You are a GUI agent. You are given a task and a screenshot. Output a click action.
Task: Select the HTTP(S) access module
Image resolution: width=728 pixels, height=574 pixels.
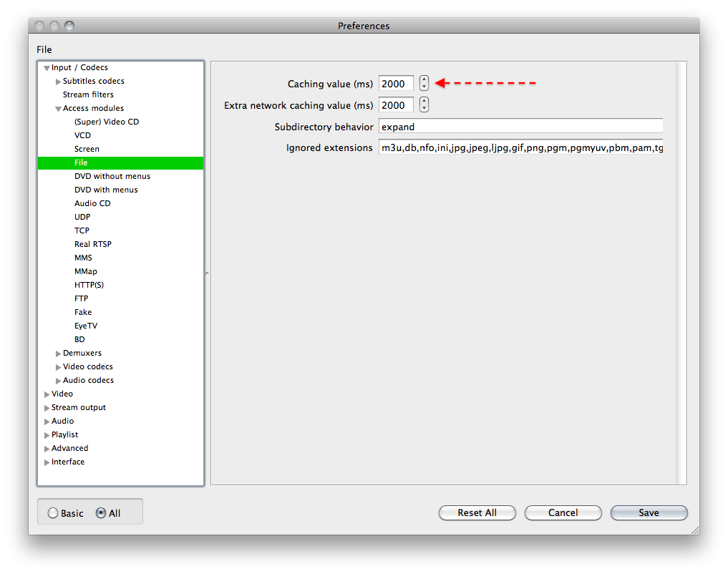click(89, 285)
